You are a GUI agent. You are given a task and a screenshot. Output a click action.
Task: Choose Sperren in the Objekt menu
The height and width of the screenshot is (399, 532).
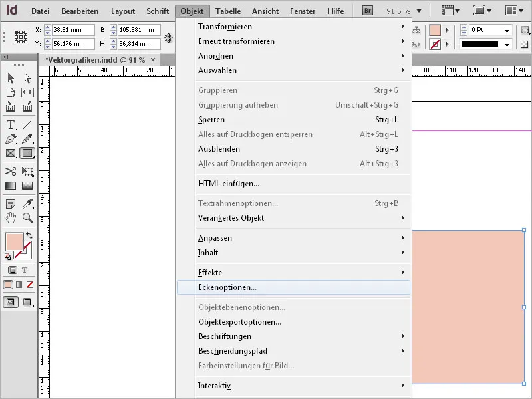pyautogui.click(x=294, y=120)
